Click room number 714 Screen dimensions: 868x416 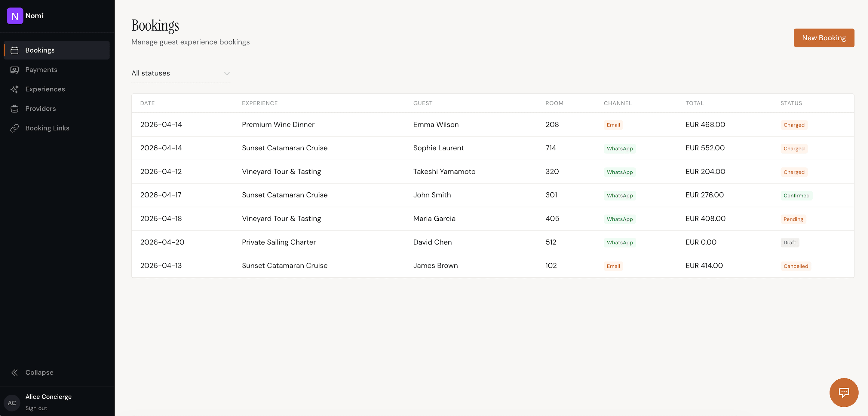551,148
